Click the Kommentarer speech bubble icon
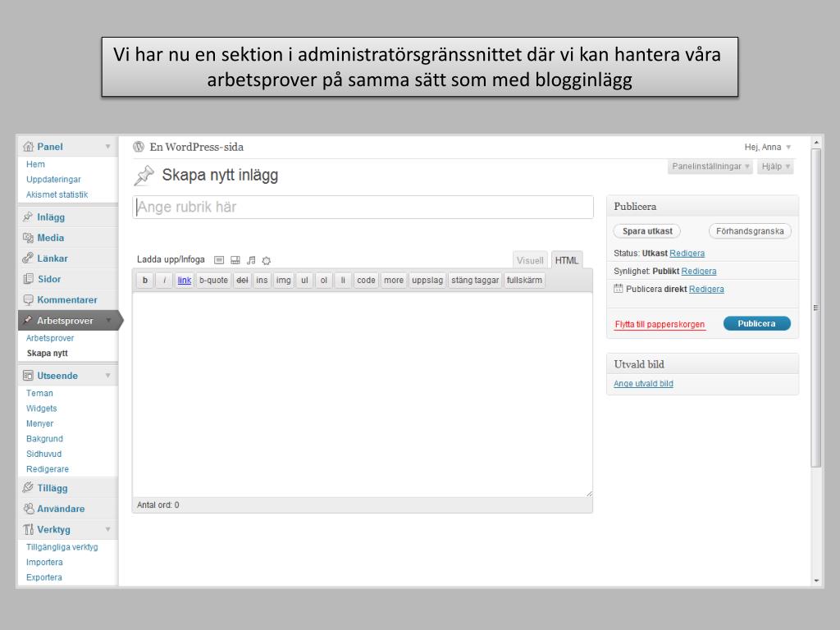 point(28,300)
